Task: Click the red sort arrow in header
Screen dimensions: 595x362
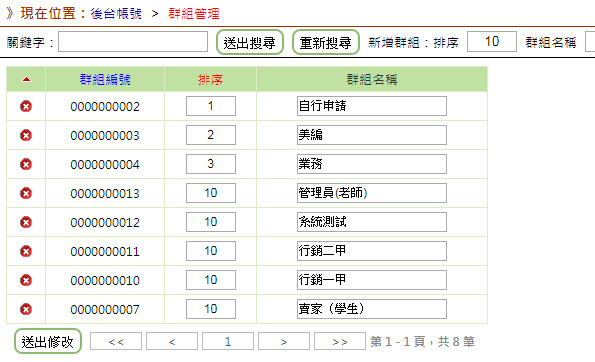Action: tap(26, 79)
